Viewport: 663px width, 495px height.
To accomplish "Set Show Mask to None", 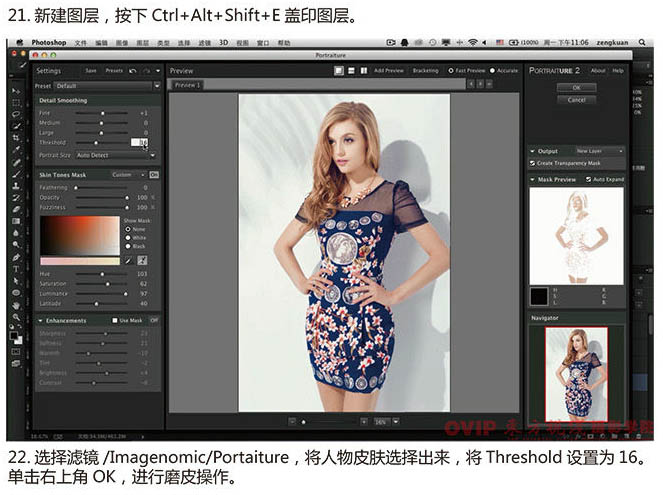I will [x=128, y=229].
